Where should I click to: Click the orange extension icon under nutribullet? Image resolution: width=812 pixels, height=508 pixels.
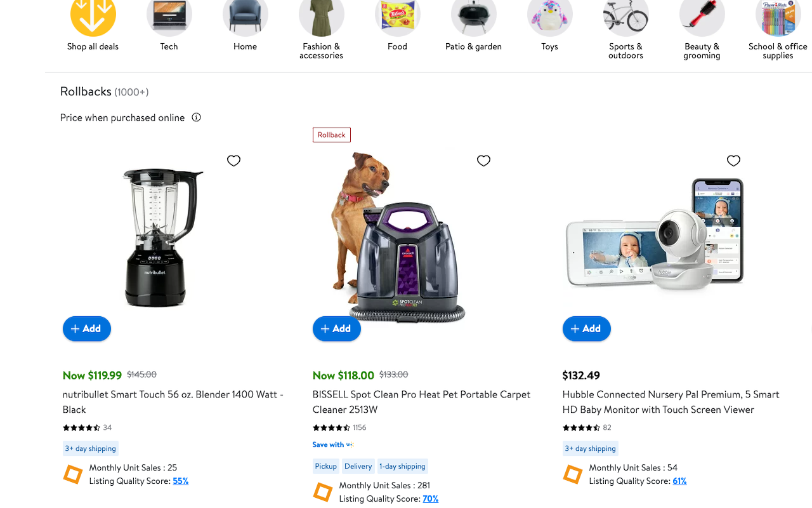pos(73,474)
